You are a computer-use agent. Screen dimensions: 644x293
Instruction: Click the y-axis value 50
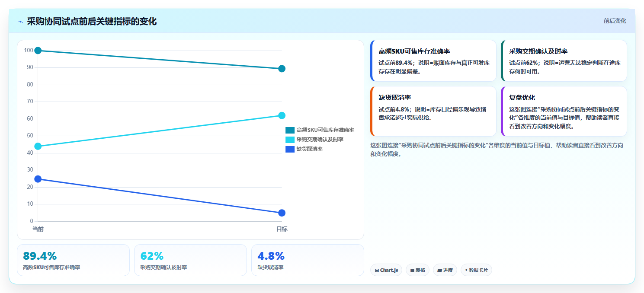[x=30, y=136]
